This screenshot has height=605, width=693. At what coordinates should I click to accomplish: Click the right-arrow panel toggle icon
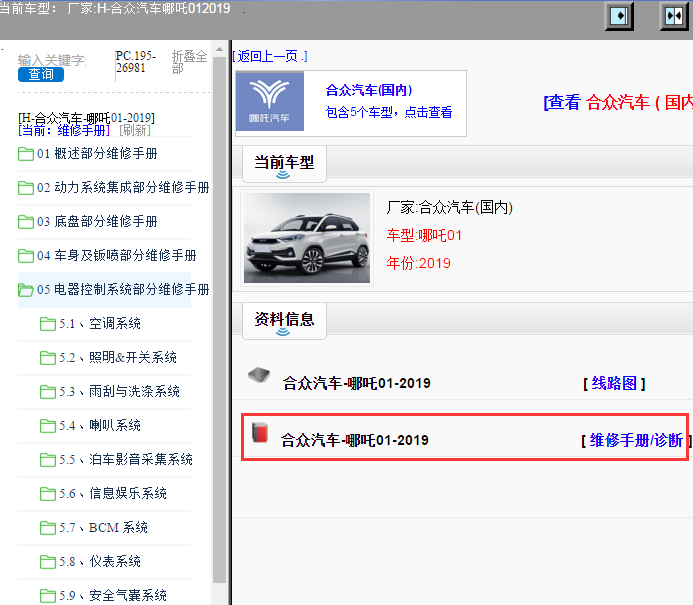point(619,16)
